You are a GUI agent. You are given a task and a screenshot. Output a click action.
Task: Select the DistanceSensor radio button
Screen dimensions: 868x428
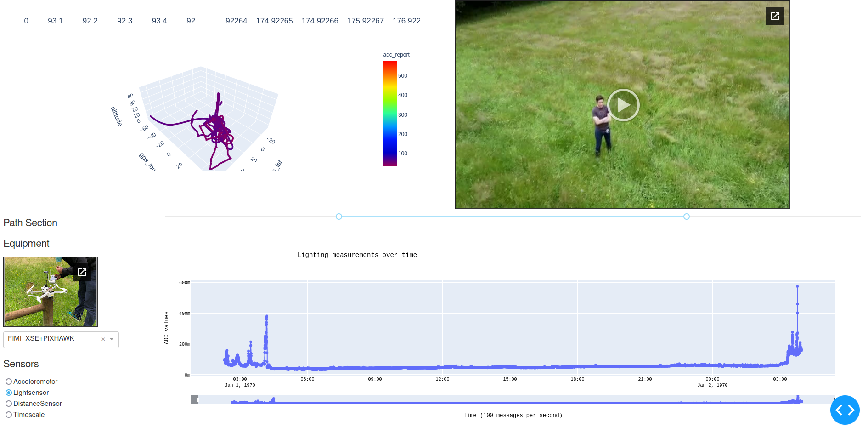coord(9,404)
